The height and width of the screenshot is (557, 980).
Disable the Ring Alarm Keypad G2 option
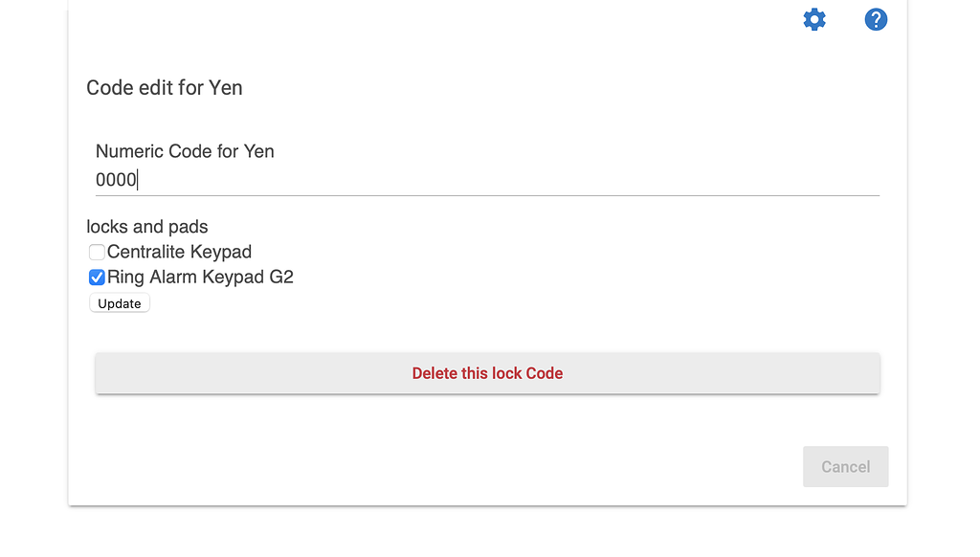(97, 277)
